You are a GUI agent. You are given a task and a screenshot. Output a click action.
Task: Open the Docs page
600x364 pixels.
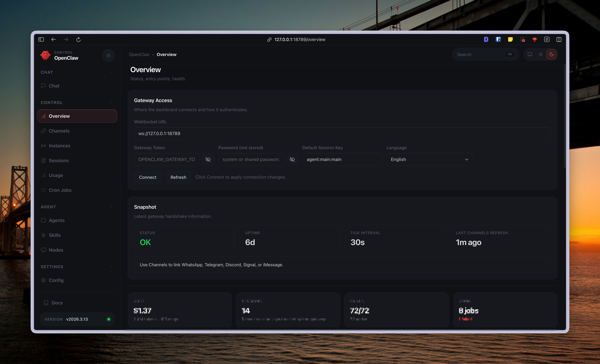pos(57,302)
